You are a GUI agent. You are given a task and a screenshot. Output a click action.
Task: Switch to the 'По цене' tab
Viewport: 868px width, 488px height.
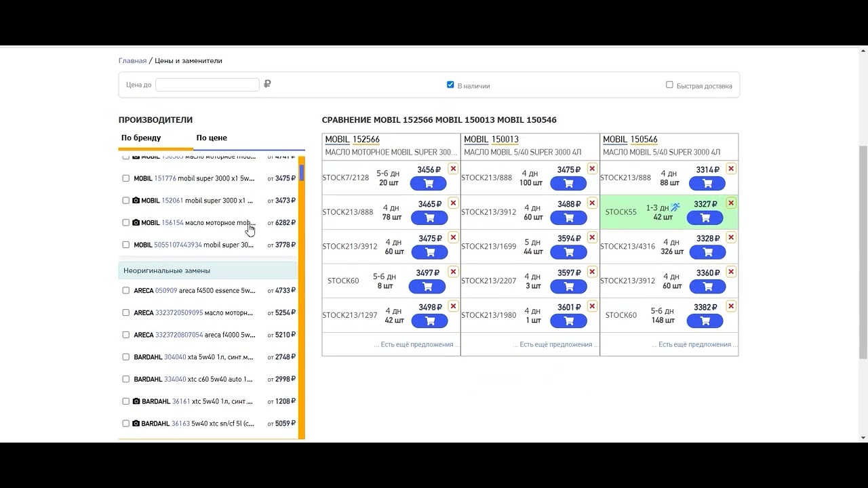212,138
